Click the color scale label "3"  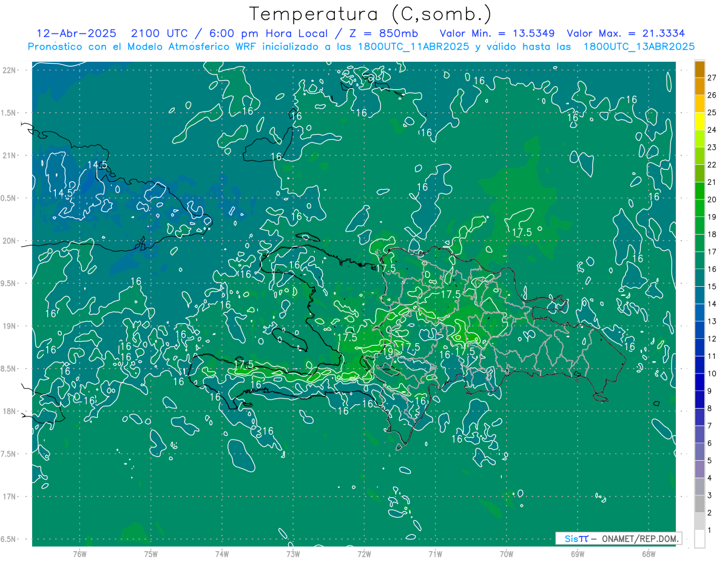(709, 495)
